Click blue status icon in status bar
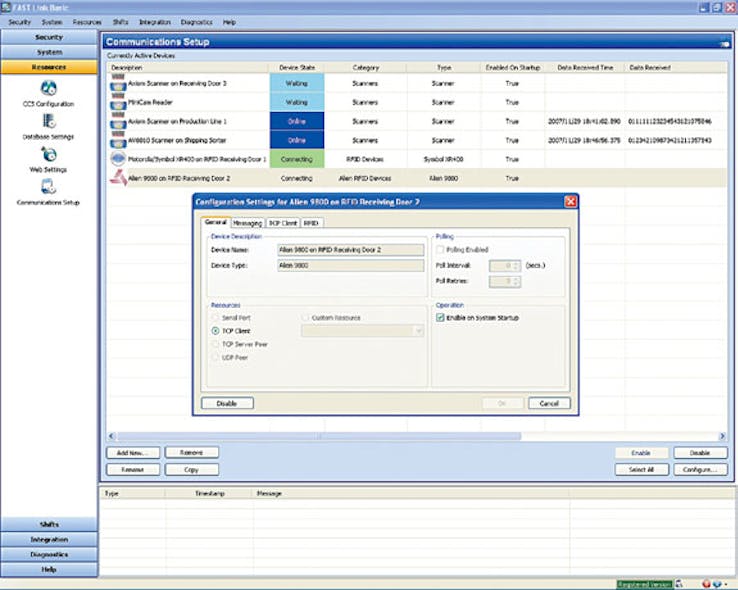738x590 pixels. pos(717,584)
